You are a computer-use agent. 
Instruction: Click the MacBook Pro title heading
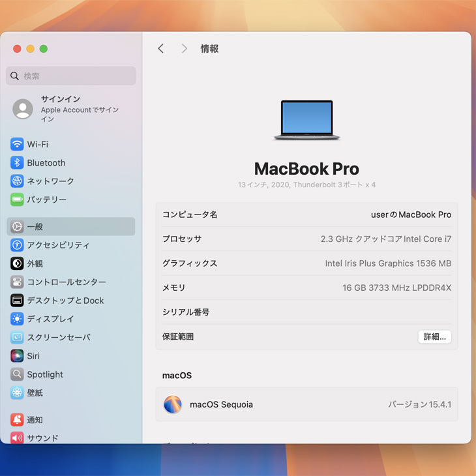[x=306, y=169]
